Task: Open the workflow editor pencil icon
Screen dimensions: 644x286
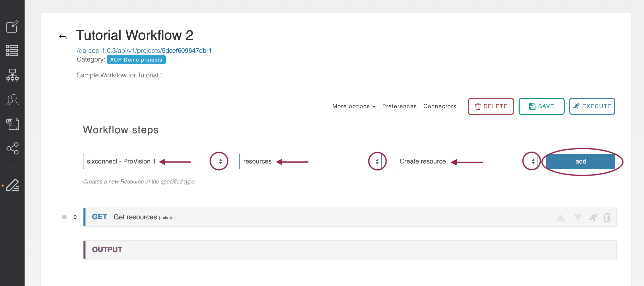Action: [x=12, y=185]
